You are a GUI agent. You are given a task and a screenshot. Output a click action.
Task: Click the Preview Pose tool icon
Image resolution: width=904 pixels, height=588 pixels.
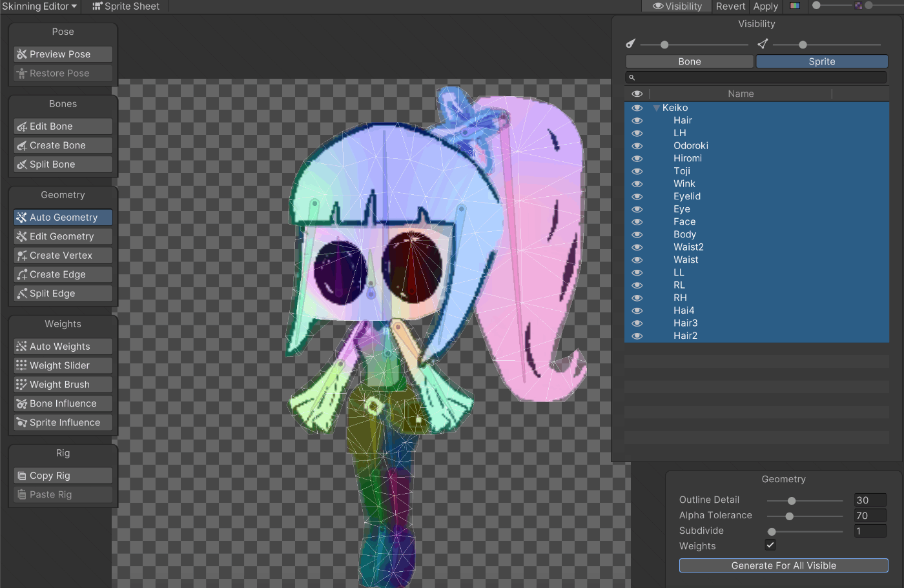[x=22, y=54]
